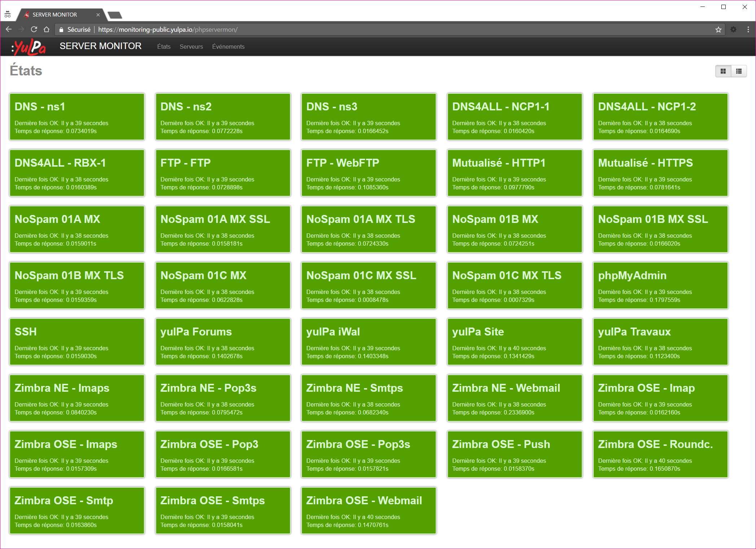Open the yulPa Travaux card
Image resolution: width=756 pixels, height=549 pixels.
tap(660, 342)
